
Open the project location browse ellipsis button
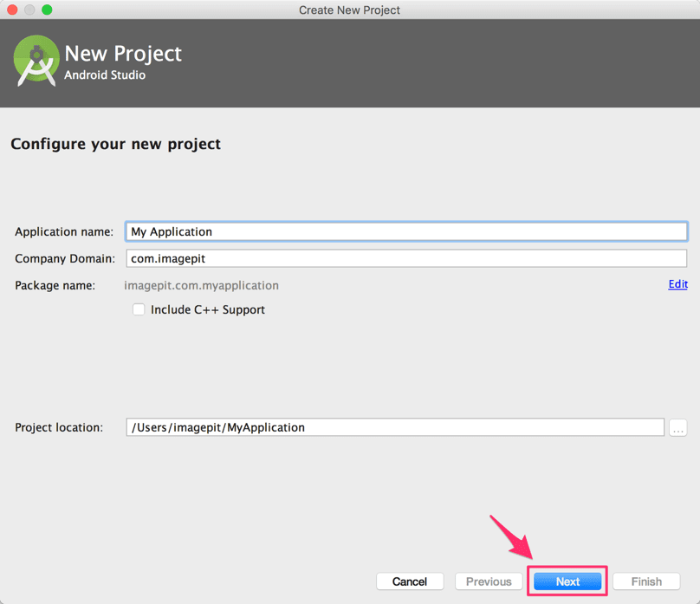tap(677, 428)
